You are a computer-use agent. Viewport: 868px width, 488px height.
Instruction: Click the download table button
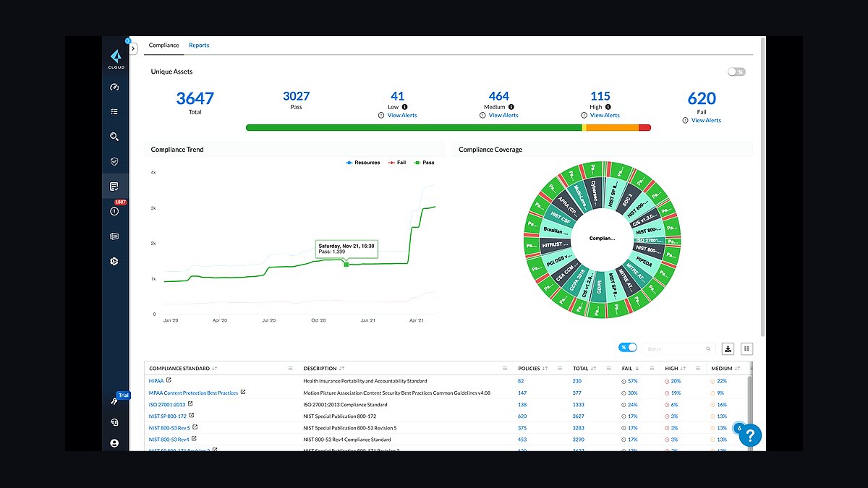coord(728,348)
